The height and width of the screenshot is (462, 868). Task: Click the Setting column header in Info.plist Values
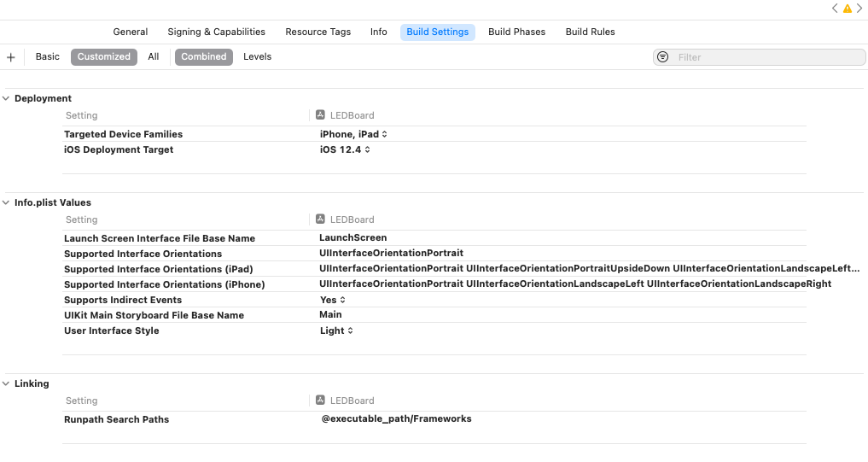coord(81,219)
